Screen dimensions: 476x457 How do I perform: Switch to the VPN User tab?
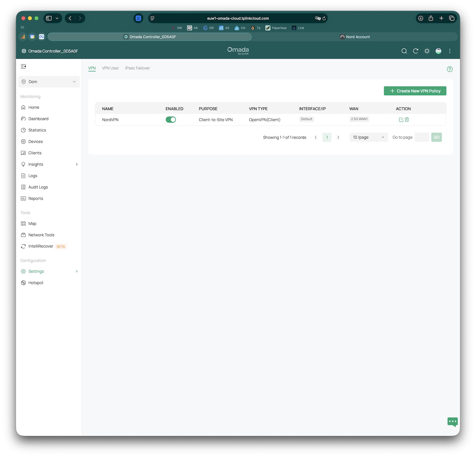pyautogui.click(x=110, y=68)
